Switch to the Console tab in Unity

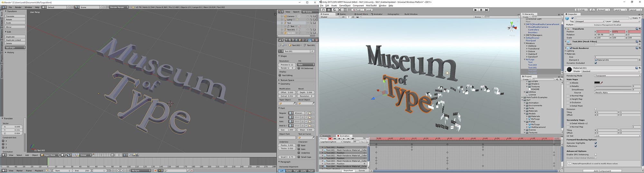[x=326, y=136]
